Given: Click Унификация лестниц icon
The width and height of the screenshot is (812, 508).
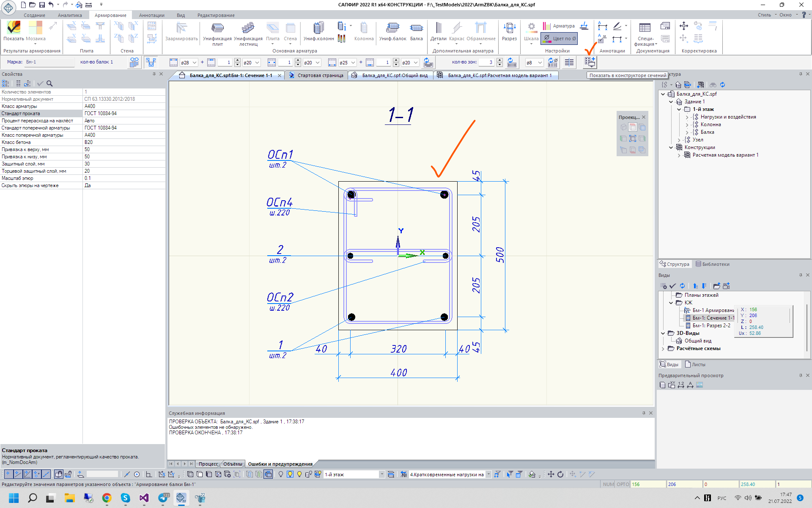Looking at the screenshot, I should [248, 32].
